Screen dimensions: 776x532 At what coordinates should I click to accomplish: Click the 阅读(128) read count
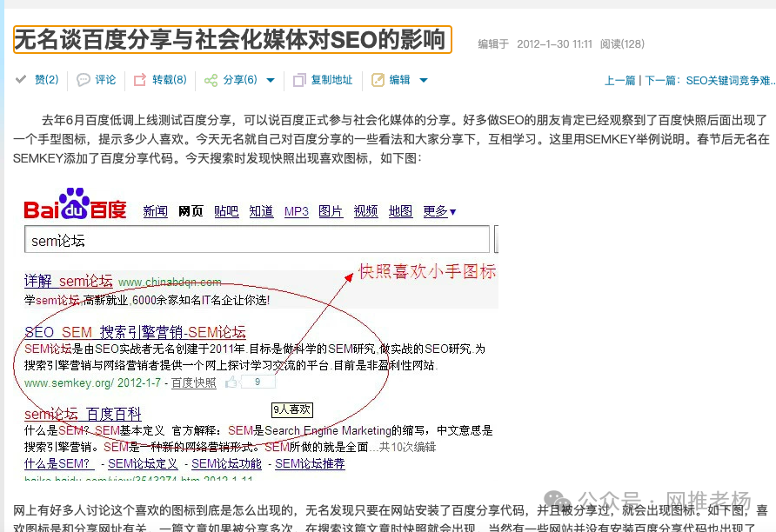(622, 44)
